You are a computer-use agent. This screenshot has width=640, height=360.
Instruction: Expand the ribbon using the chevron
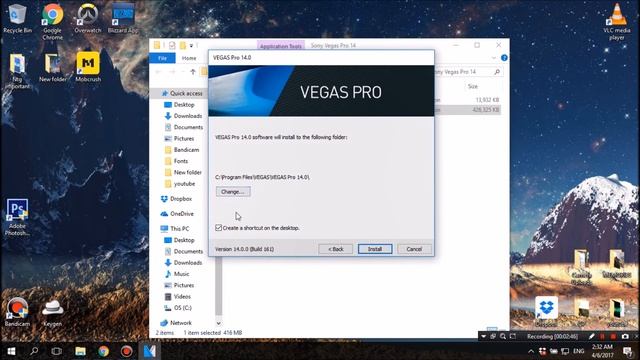pos(494,58)
